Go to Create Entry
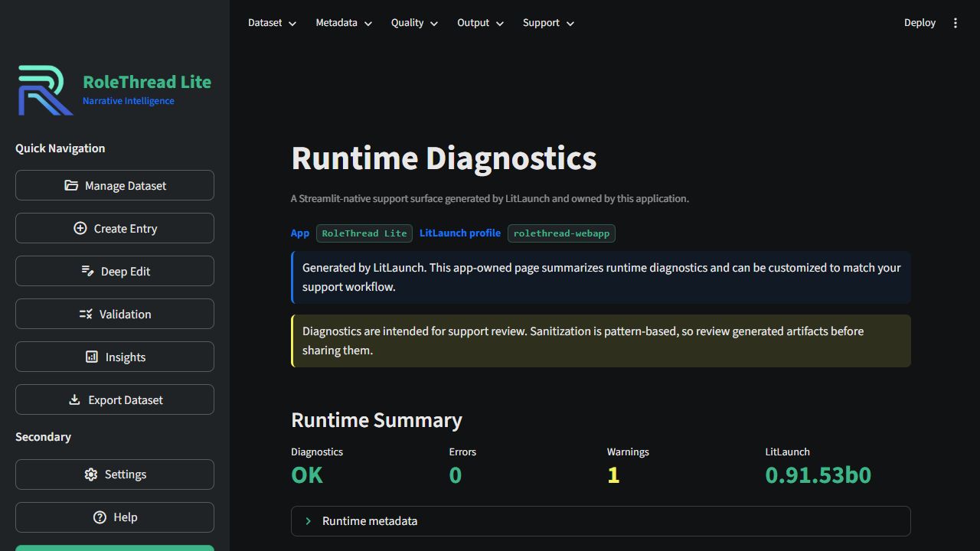The height and width of the screenshot is (551, 980). [x=115, y=228]
